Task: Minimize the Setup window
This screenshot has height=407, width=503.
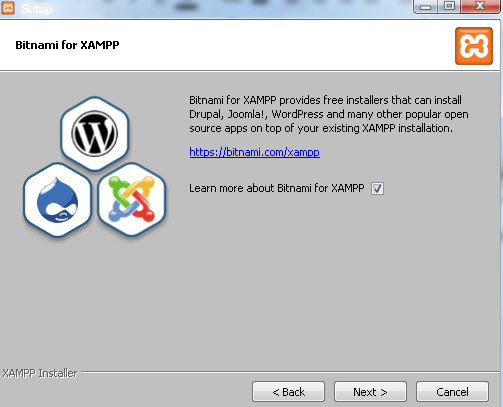Action: click(425, 6)
